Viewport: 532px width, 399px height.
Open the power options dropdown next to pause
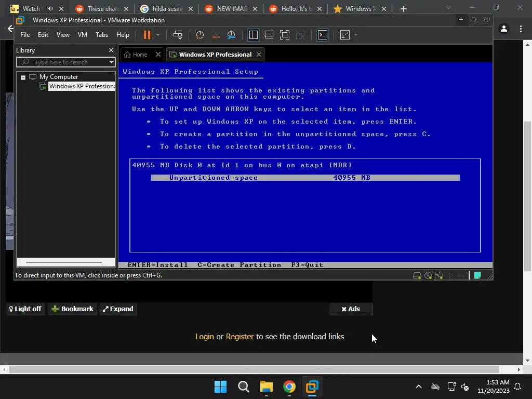point(158,35)
